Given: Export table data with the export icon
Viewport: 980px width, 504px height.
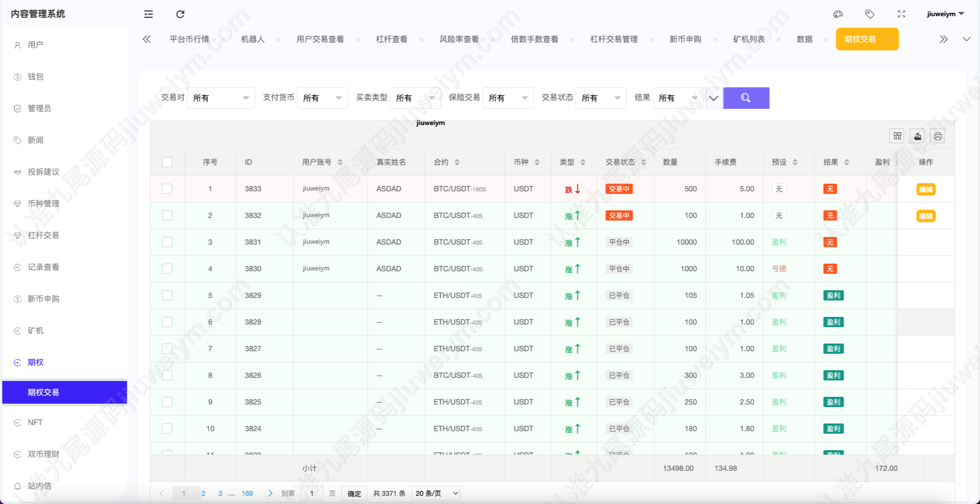Looking at the screenshot, I should pos(918,136).
